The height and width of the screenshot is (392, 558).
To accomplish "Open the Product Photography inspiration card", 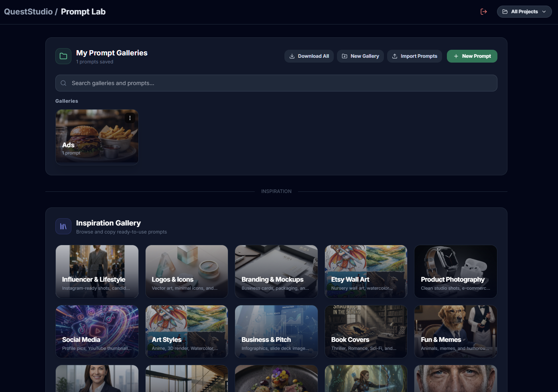I will coord(455,272).
